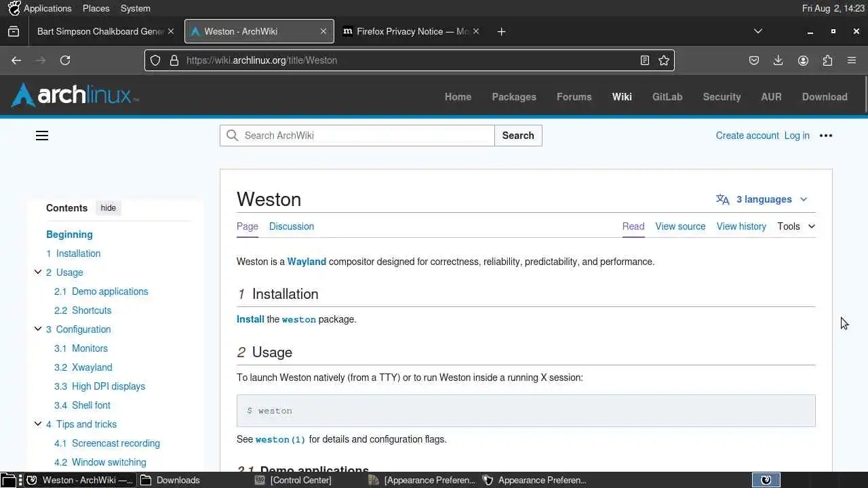Open the Places menu
868x488 pixels.
tap(96, 8)
